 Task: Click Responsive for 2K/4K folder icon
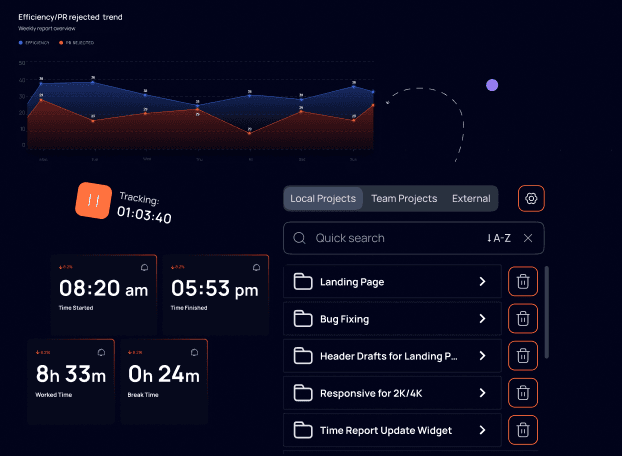coord(303,393)
